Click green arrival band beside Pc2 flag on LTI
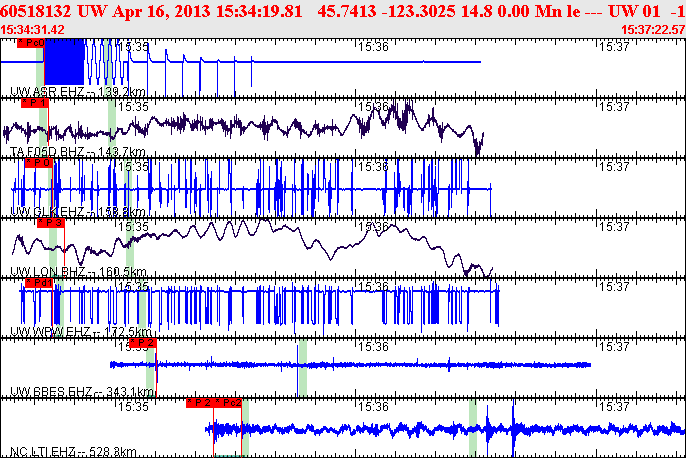 pos(246,428)
